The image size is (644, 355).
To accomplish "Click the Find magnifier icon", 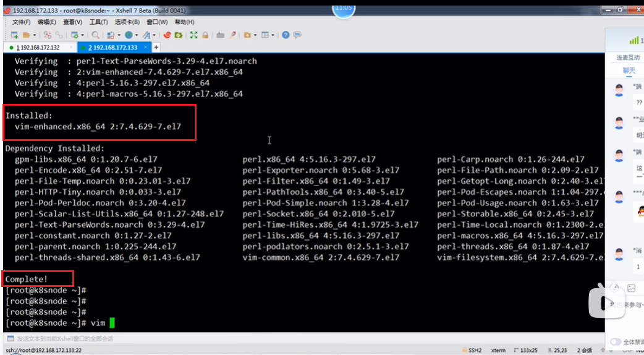I will (95, 35).
